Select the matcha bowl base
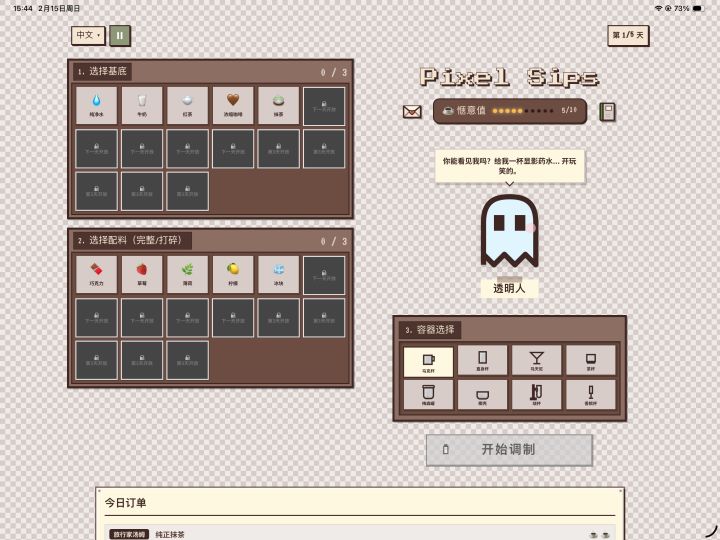Viewport: 720px width, 540px height. [x=278, y=106]
